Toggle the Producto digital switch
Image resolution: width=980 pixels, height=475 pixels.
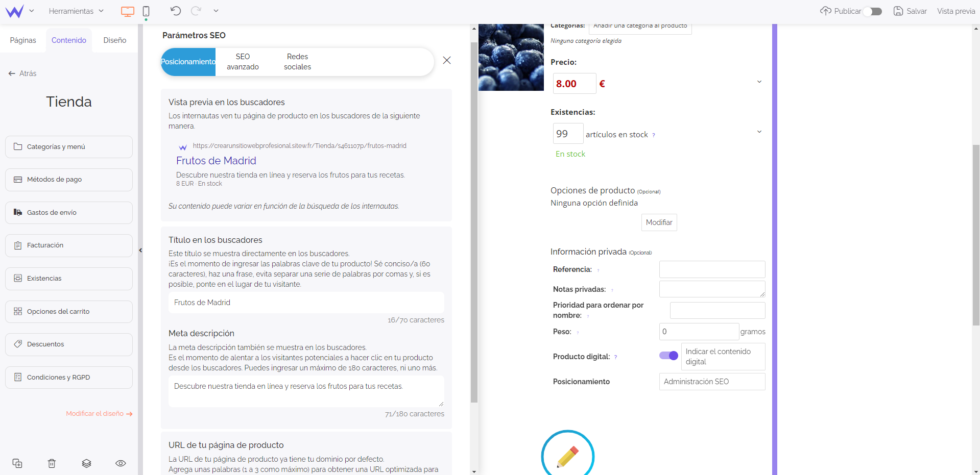pyautogui.click(x=668, y=356)
